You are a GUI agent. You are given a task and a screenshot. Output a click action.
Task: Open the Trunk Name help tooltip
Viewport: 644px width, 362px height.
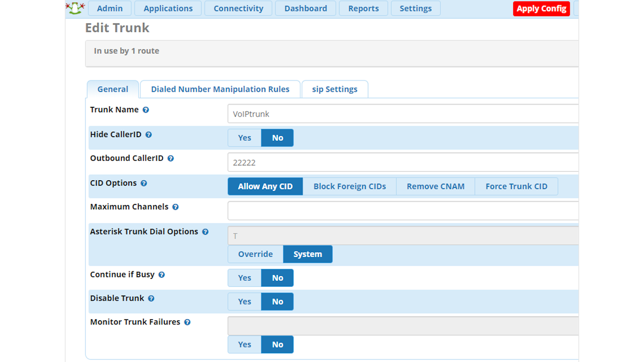tap(145, 109)
